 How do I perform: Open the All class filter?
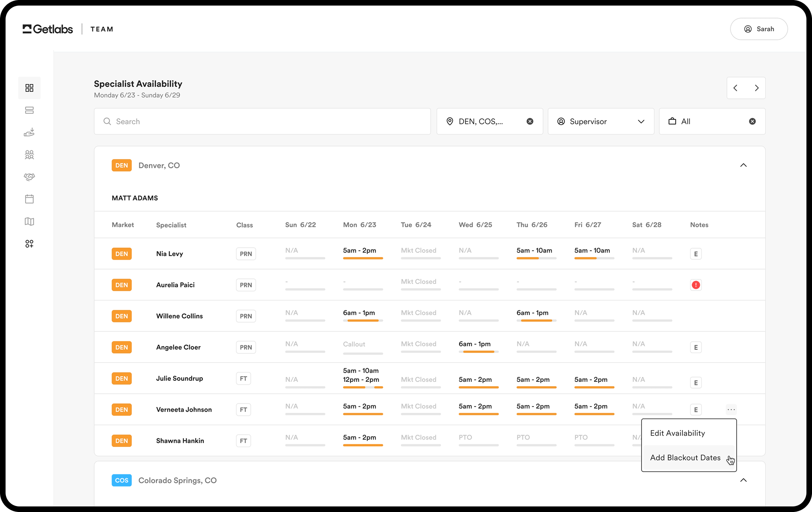[712, 121]
